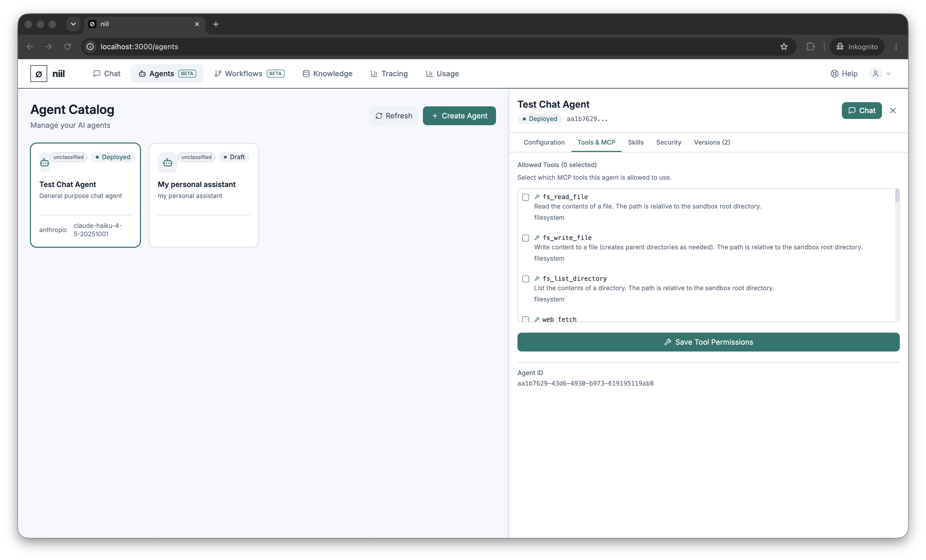Open the Chat nav item
The width and height of the screenshot is (926, 560).
pos(107,74)
